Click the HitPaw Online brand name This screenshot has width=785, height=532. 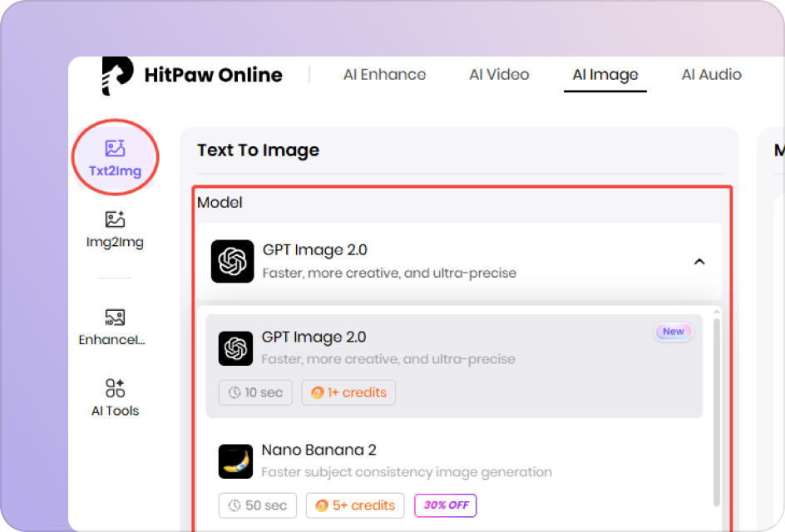213,75
